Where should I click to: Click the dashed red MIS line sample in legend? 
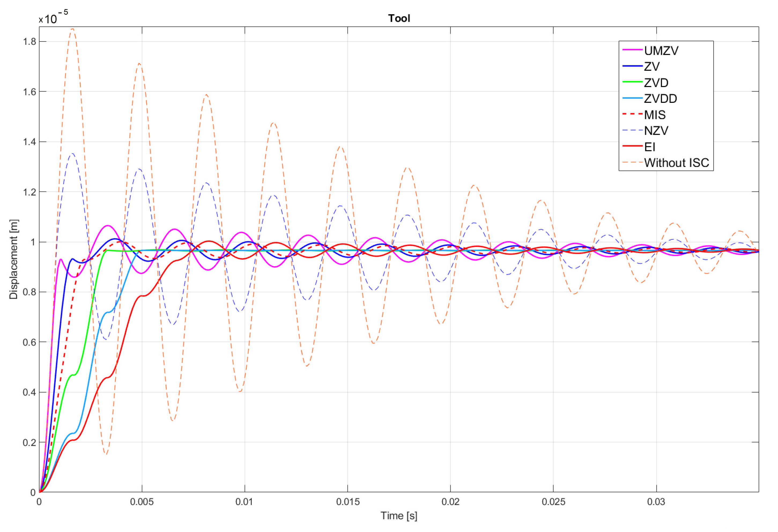point(632,114)
